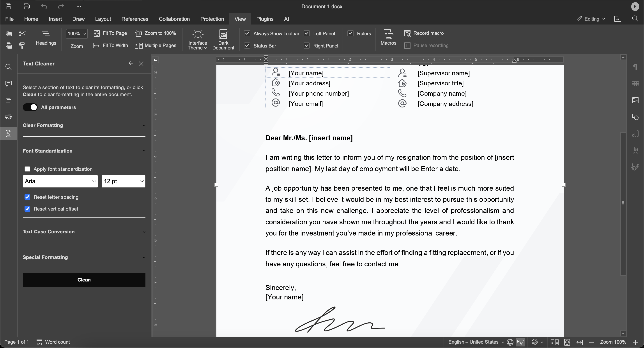Switch off the All parameters toggle

[x=30, y=107]
